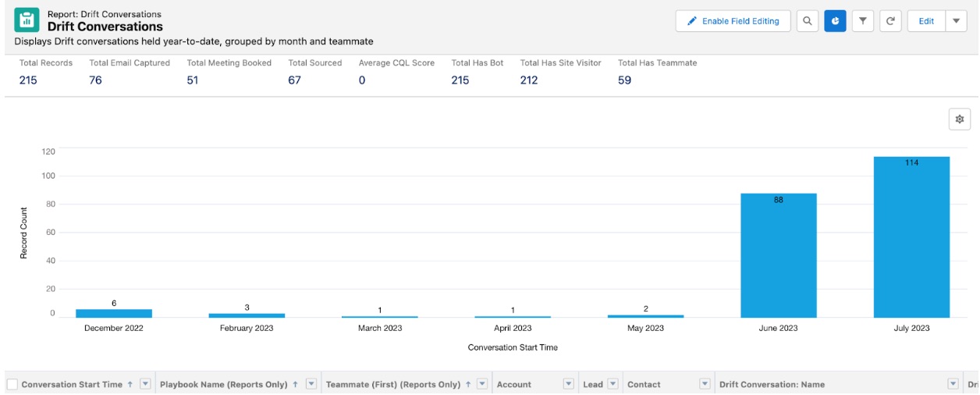Click the Total Has Bot label

[x=478, y=62]
